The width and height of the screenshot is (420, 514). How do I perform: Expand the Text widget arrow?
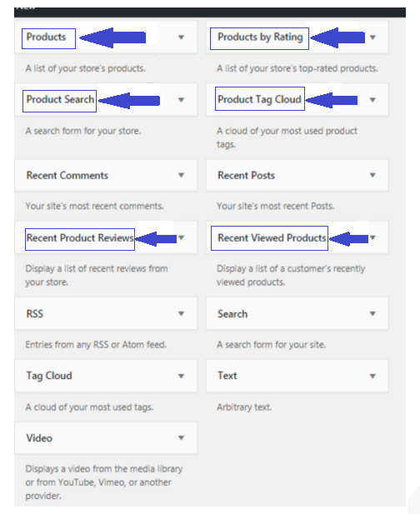(372, 376)
